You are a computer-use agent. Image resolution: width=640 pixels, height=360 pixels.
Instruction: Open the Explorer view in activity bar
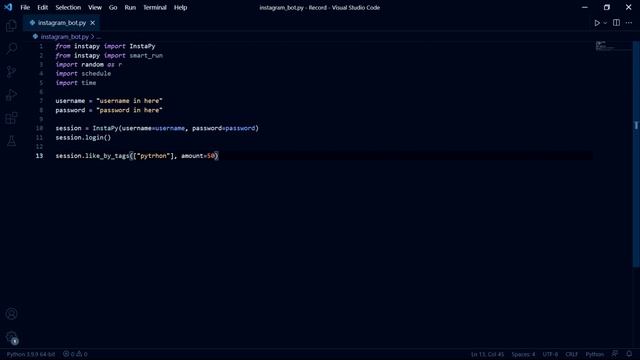11,26
